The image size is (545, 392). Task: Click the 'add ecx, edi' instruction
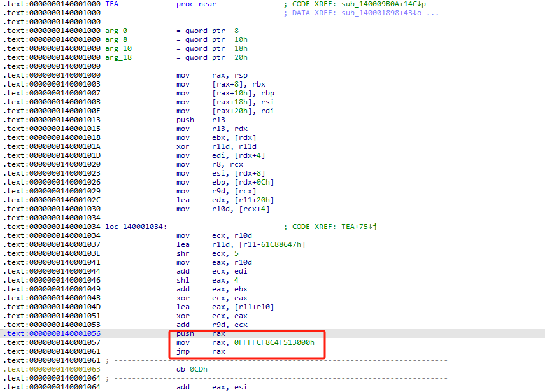pyautogui.click(x=212, y=272)
